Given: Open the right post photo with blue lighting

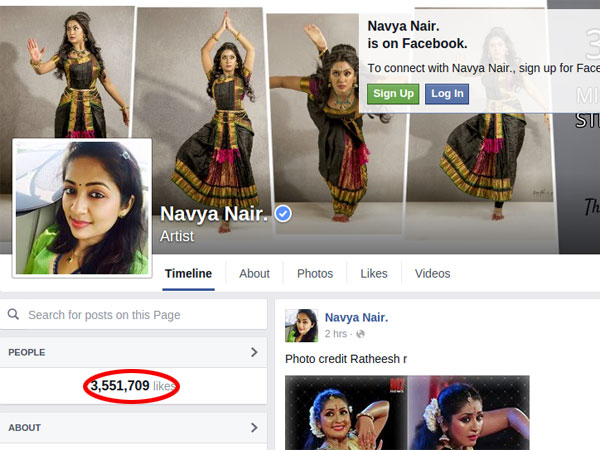Looking at the screenshot, I should point(469,412).
